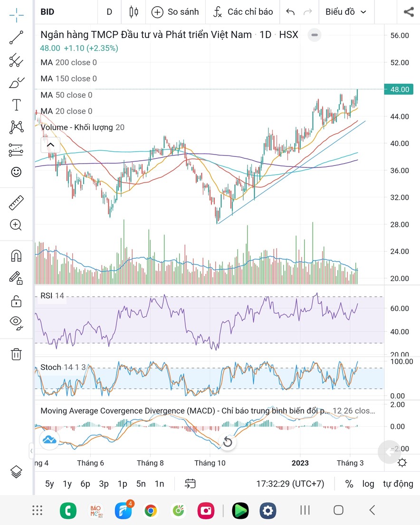Set range to 5n
420x525 pixels.
[x=141, y=484]
